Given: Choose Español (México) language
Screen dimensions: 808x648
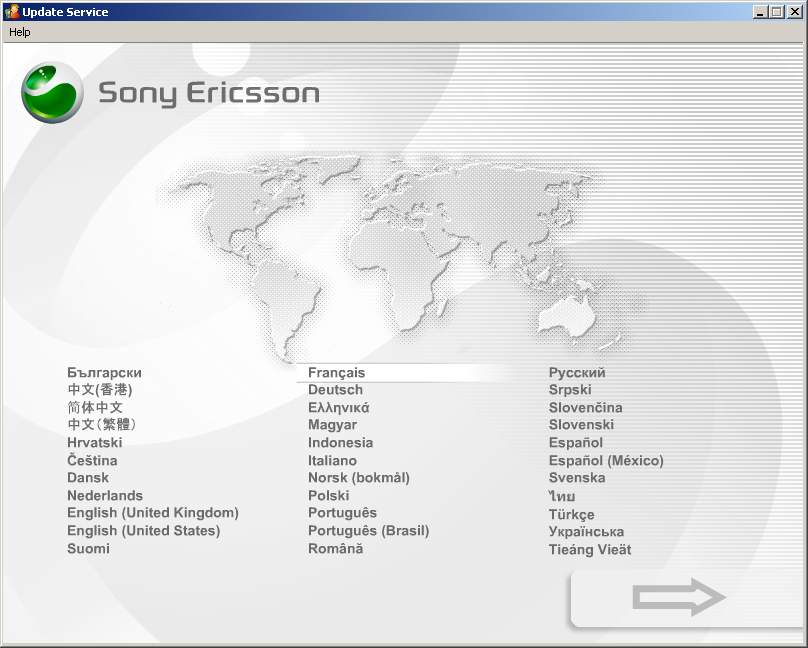Looking at the screenshot, I should click(606, 461).
